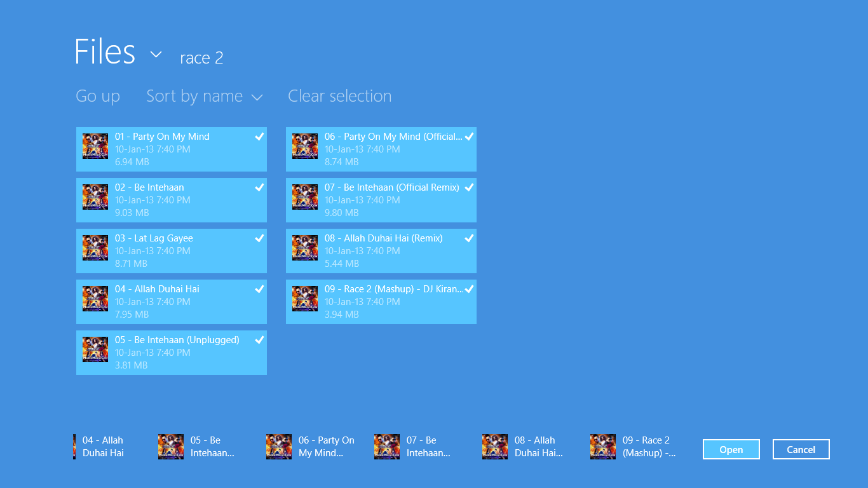Go up one folder level
The image size is (868, 488).
(x=98, y=96)
